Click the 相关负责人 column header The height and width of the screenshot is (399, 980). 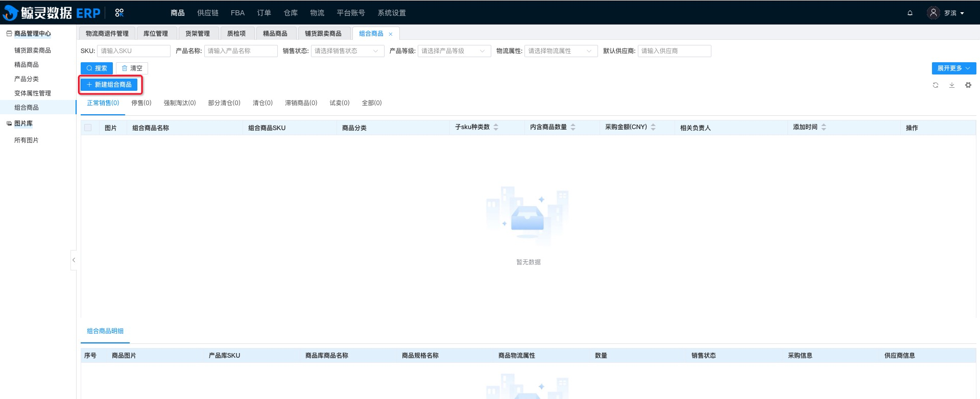pyautogui.click(x=696, y=128)
